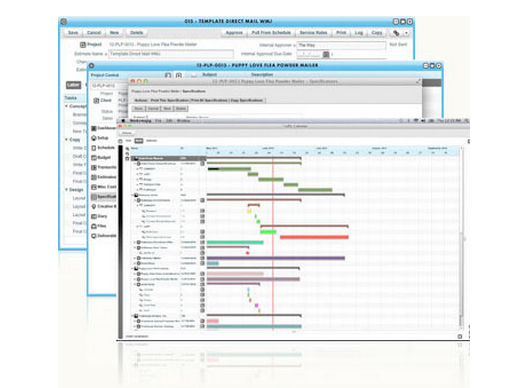This screenshot has height=388, width=505.
Task: Open the Apple menu in the macOS menu bar
Action: [123, 121]
